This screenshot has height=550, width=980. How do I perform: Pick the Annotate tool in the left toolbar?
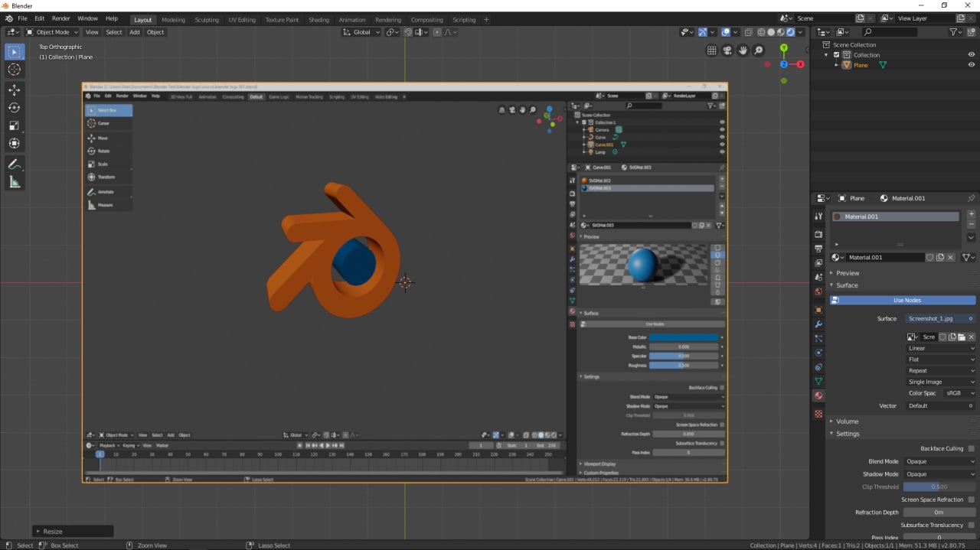coord(15,164)
